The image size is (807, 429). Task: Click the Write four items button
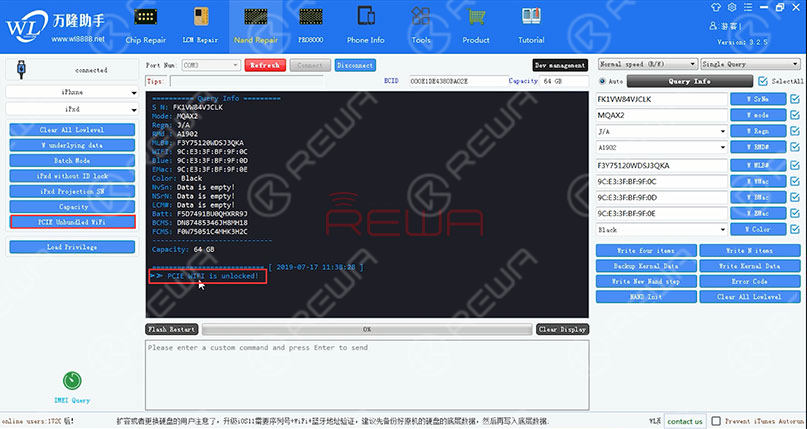tap(646, 251)
